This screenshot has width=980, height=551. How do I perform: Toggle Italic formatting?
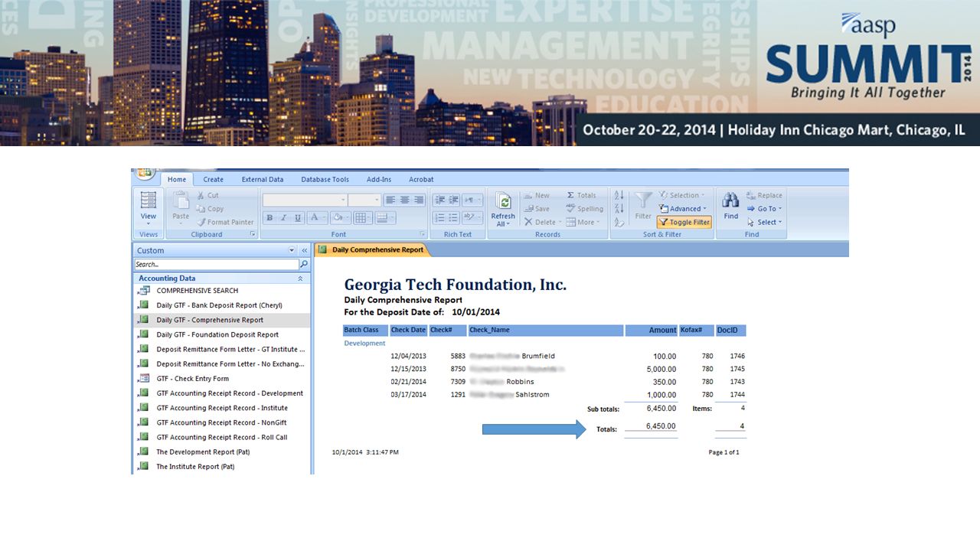pos(283,218)
